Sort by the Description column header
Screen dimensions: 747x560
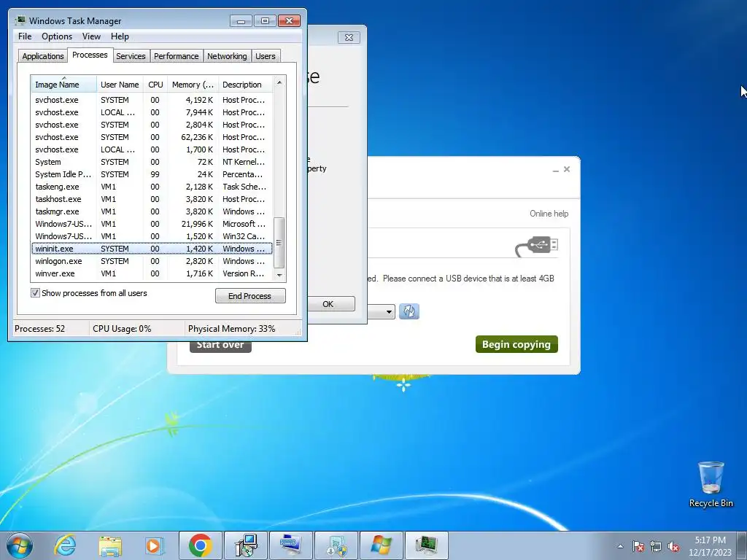coord(245,85)
